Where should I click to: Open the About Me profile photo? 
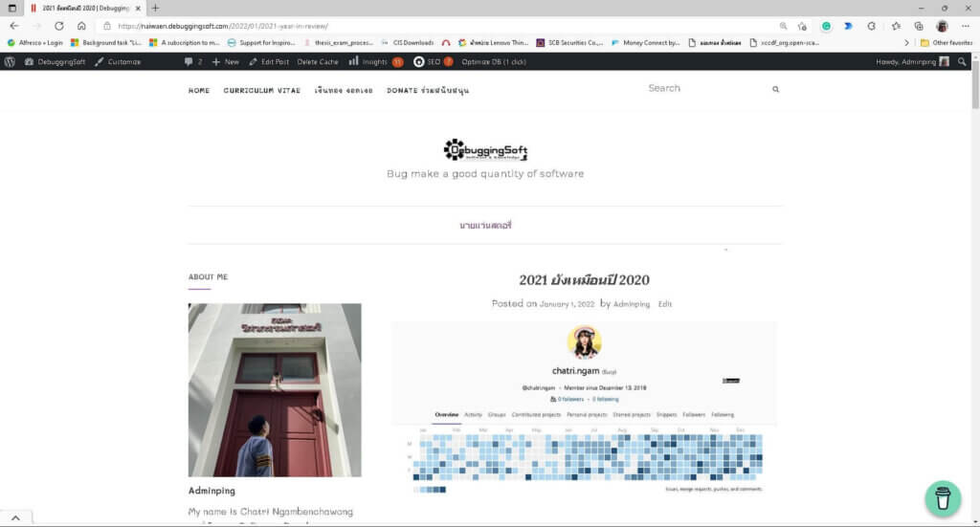click(x=275, y=390)
